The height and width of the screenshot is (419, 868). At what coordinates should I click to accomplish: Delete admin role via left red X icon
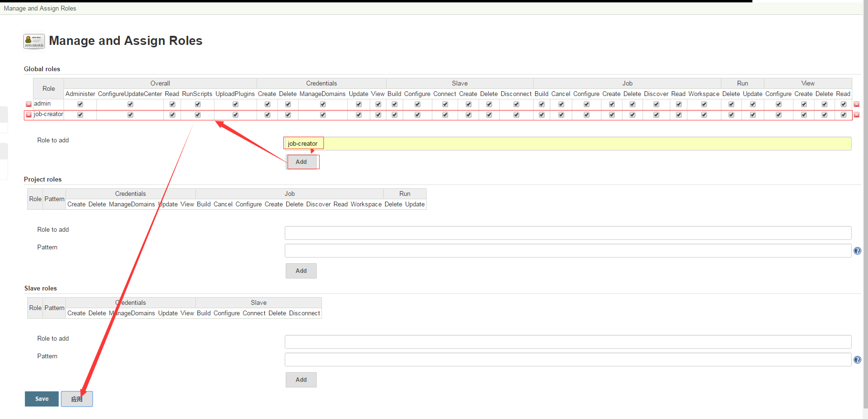tap(29, 104)
